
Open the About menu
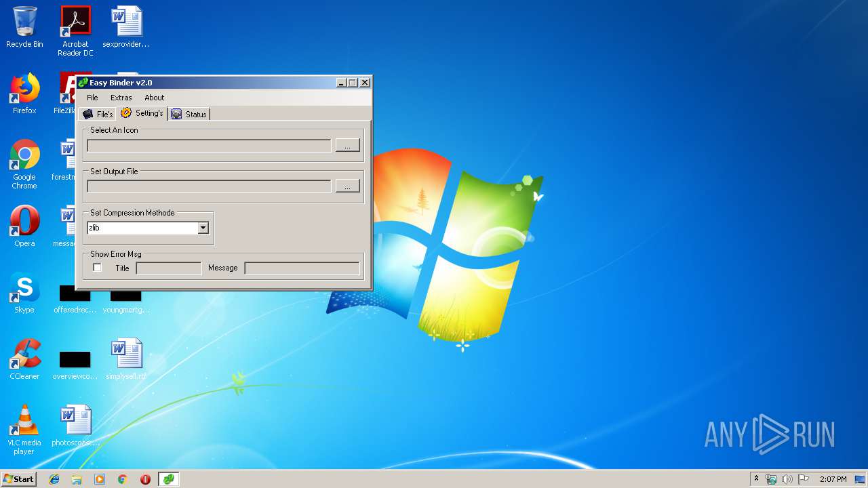click(x=155, y=98)
